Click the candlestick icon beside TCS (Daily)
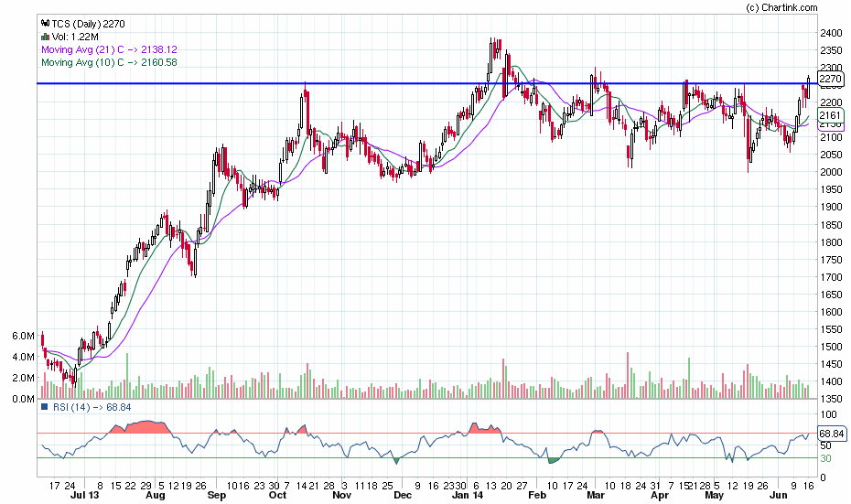The width and height of the screenshot is (851, 504). coord(45,24)
